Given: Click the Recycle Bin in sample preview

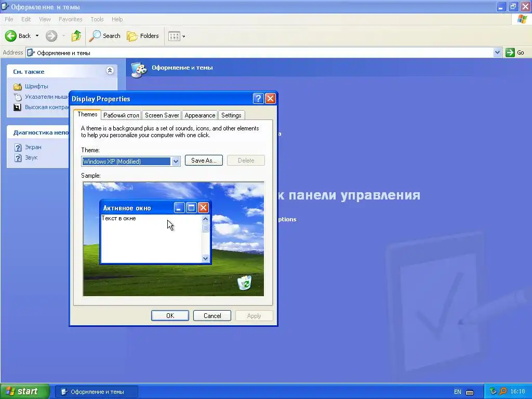Looking at the screenshot, I should coord(244,283).
